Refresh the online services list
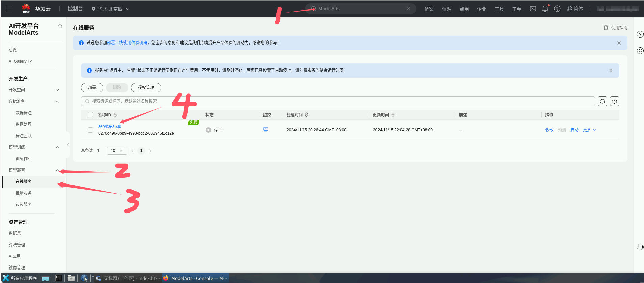644x283 pixels. (603, 101)
